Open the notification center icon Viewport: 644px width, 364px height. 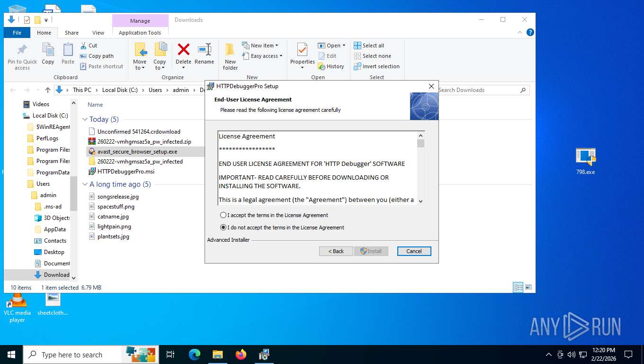tap(628, 355)
